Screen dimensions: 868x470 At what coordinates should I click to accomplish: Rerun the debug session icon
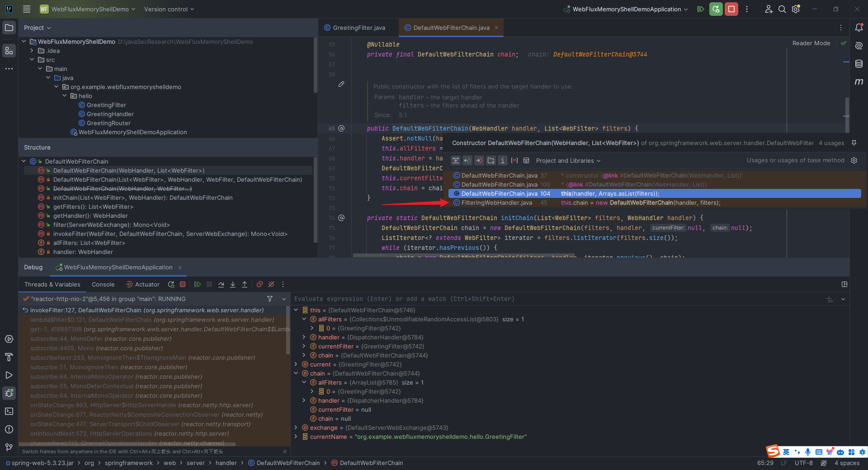[x=171, y=284]
